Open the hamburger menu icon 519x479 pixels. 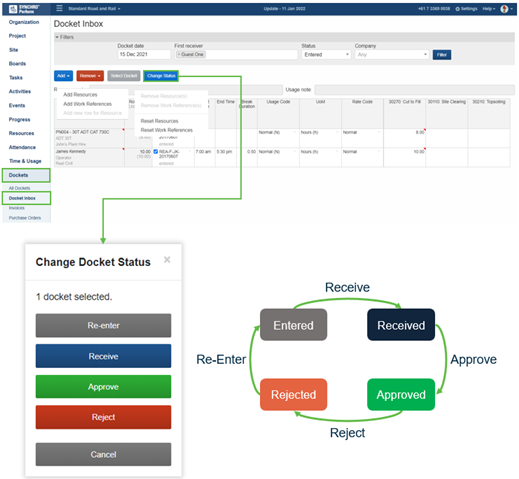[59, 8]
